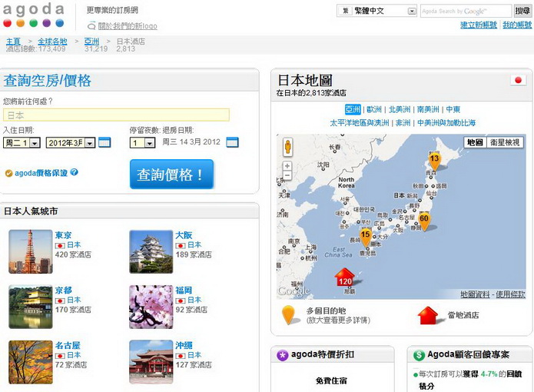534x392 pixels.
Task: Click the red house marker numbered 120
Action: tap(345, 277)
